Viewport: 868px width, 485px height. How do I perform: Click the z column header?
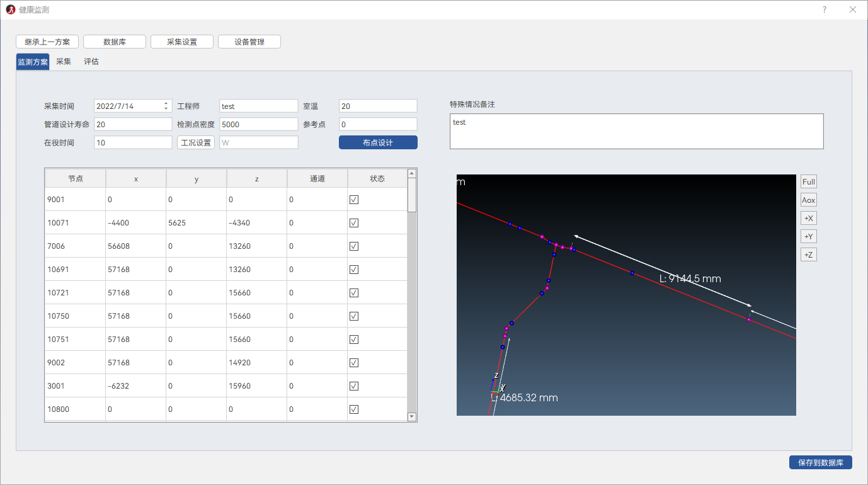coord(257,178)
